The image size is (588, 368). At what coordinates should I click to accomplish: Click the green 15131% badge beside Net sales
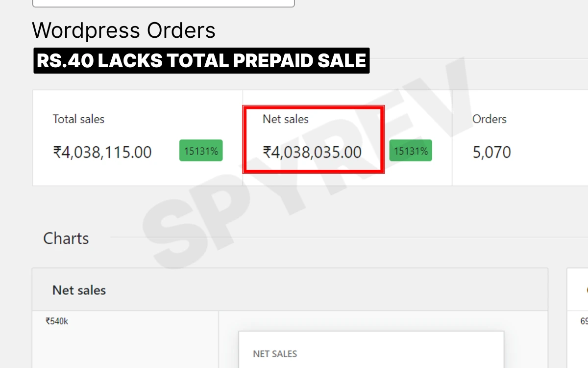[x=411, y=151]
